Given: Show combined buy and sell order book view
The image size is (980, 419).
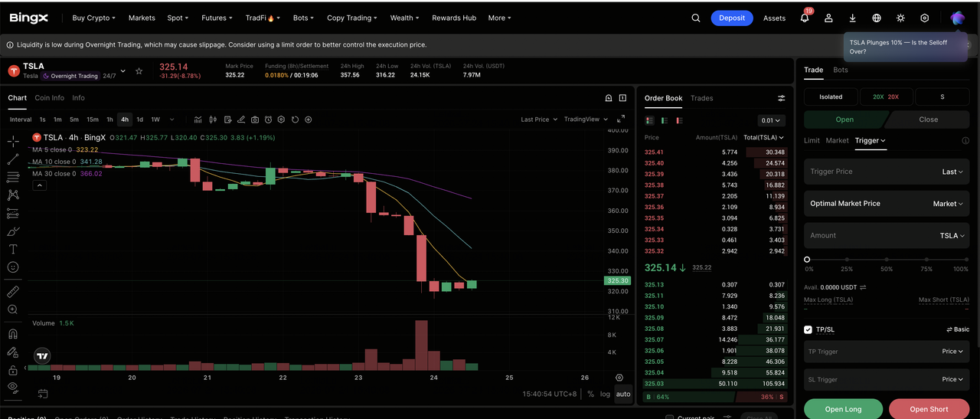Looking at the screenshot, I should tap(650, 120).
